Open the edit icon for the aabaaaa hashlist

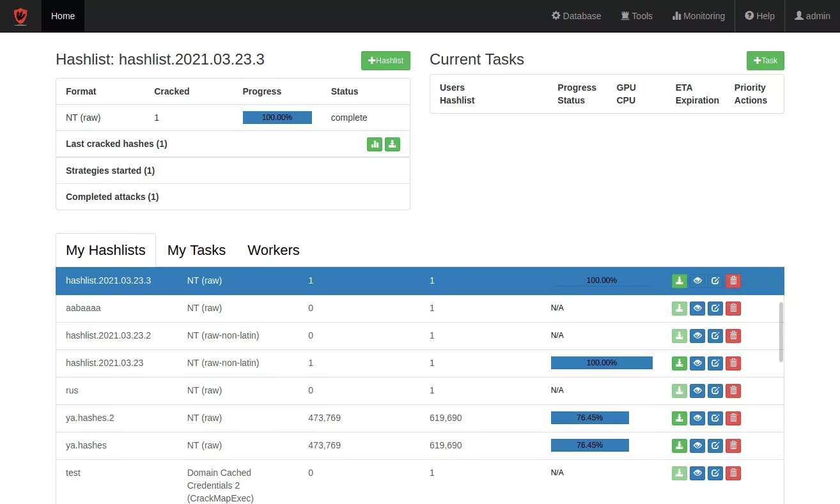click(715, 308)
